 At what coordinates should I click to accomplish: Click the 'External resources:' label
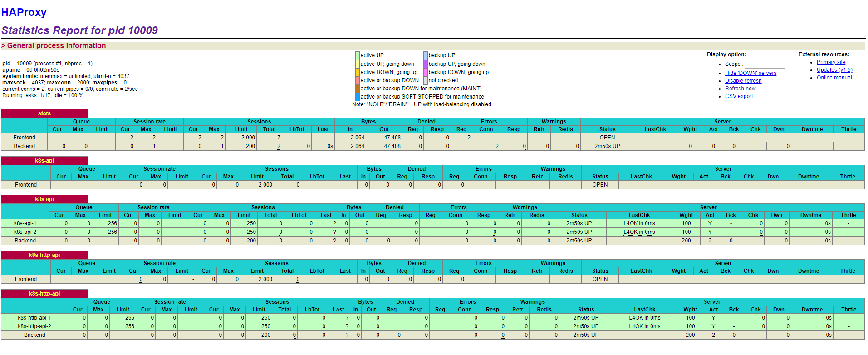tap(824, 54)
